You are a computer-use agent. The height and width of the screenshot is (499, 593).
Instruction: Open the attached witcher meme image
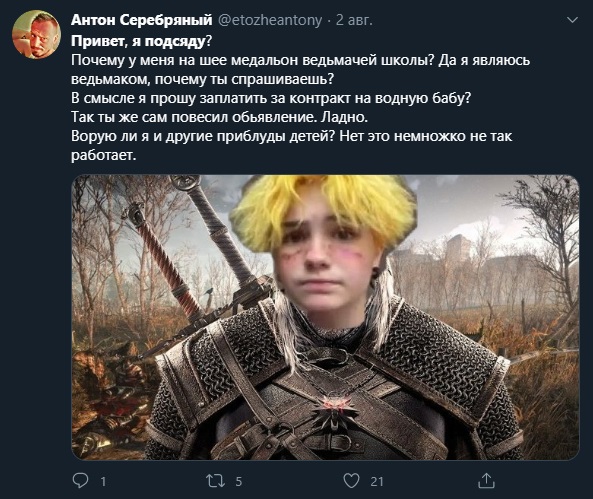(325, 317)
